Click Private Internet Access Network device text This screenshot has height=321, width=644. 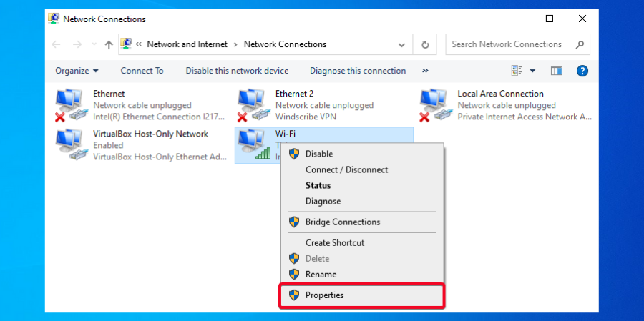tap(525, 117)
